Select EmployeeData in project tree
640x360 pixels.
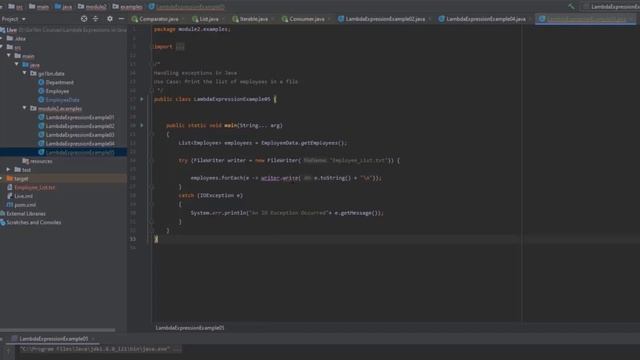pos(62,100)
